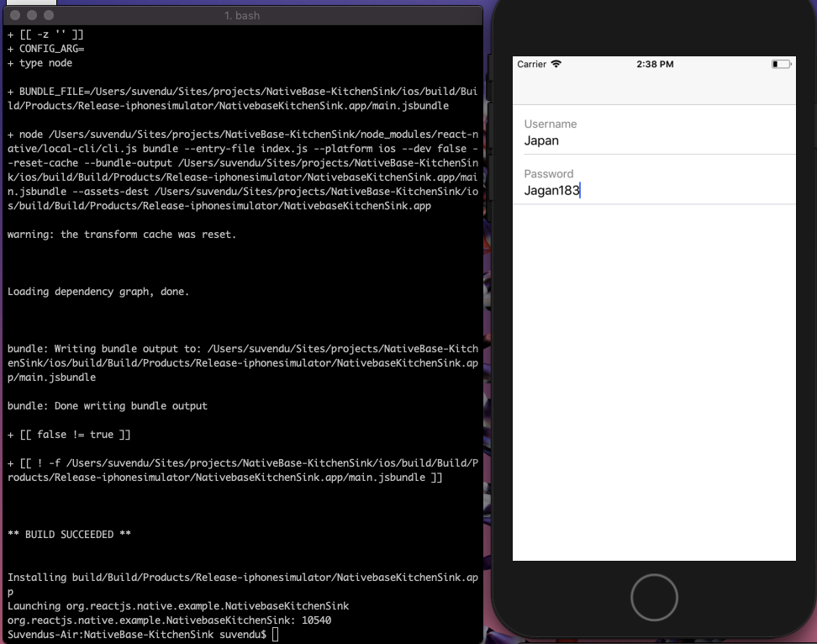Click the 'Installing build/Build/Products' terminal line
This screenshot has width=817, height=644.
click(242, 584)
